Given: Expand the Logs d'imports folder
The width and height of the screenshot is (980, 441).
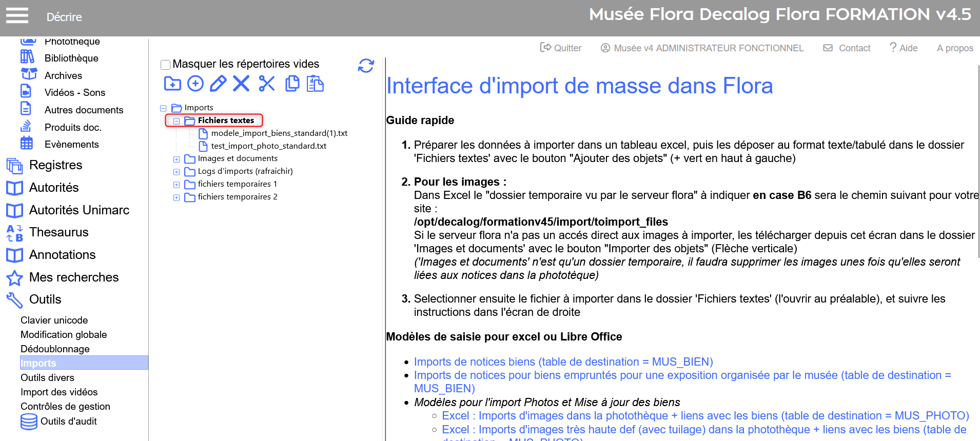Looking at the screenshot, I should tap(177, 172).
